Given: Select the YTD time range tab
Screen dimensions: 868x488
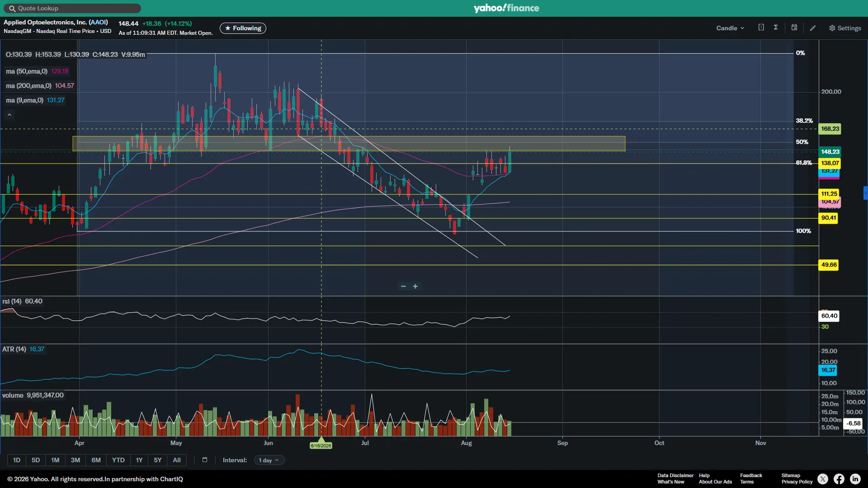Looking at the screenshot, I should pos(118,460).
